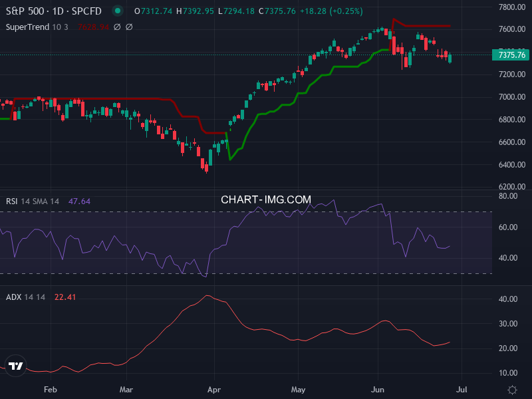Image resolution: width=532 pixels, height=399 pixels.
Task: Click the 6800.00 price axis label
Action: click(512, 120)
